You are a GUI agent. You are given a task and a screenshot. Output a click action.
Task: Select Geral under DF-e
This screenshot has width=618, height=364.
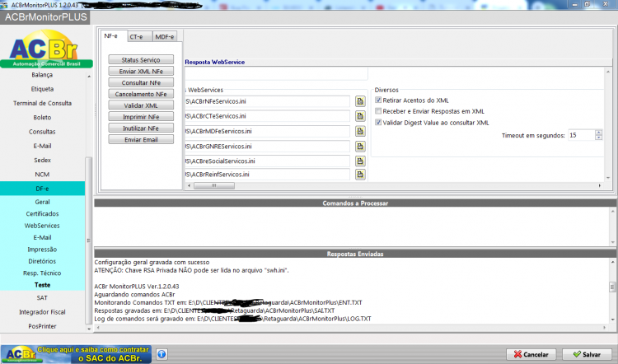[x=42, y=202]
